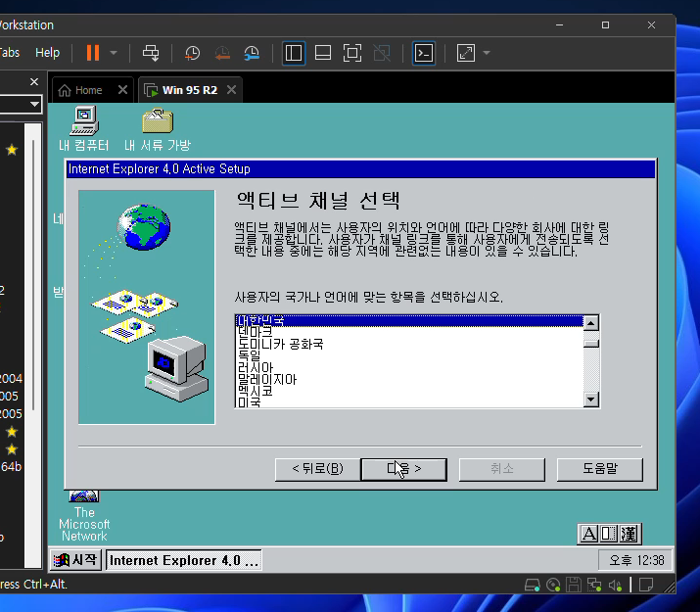The height and width of the screenshot is (612, 700).
Task: Close the Home tab
Action: click(122, 90)
